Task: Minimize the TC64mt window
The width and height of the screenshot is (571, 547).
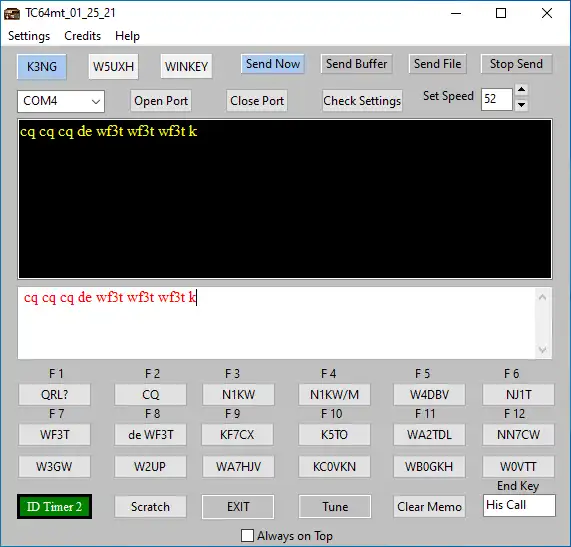Action: [x=456, y=13]
